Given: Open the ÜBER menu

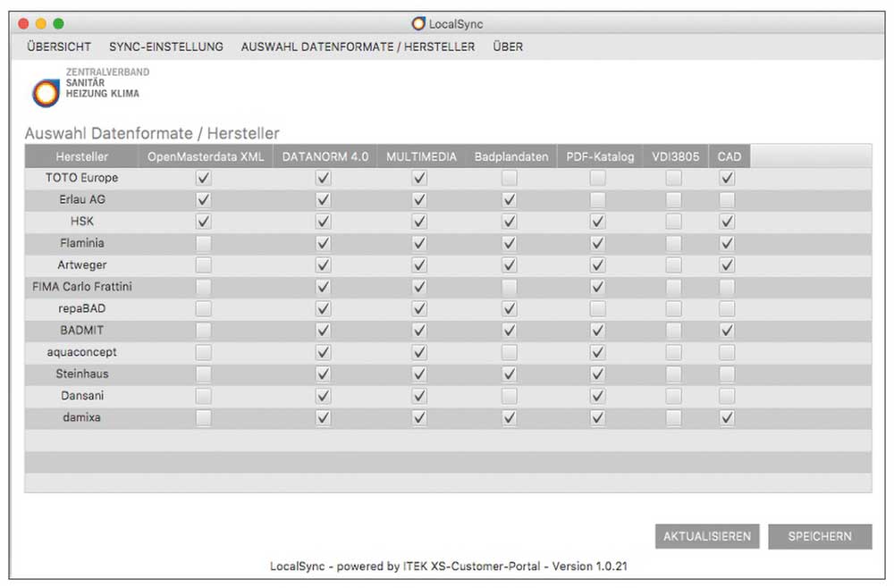Looking at the screenshot, I should coord(508,46).
